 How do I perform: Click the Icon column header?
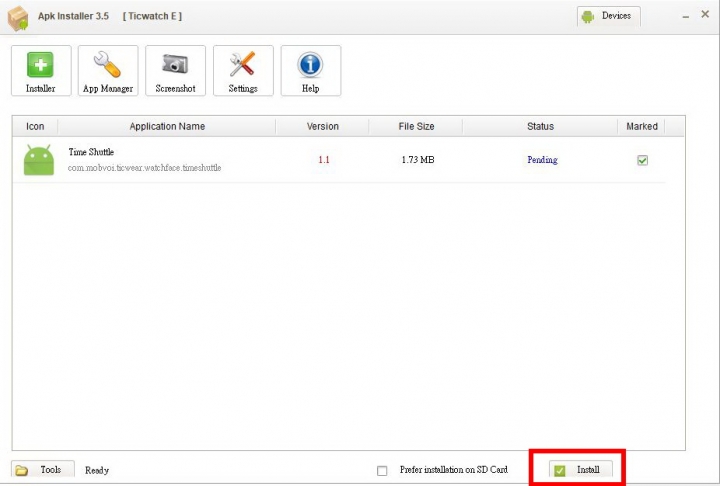(35, 126)
